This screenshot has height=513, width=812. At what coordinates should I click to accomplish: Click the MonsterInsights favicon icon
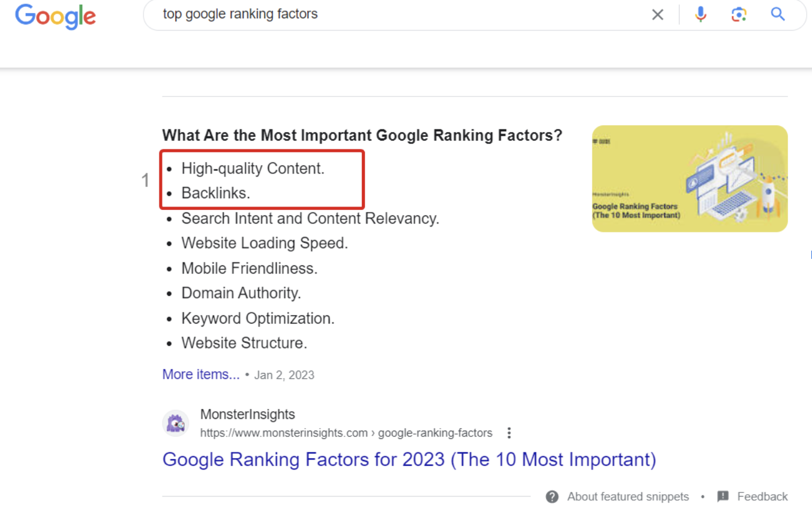click(175, 424)
